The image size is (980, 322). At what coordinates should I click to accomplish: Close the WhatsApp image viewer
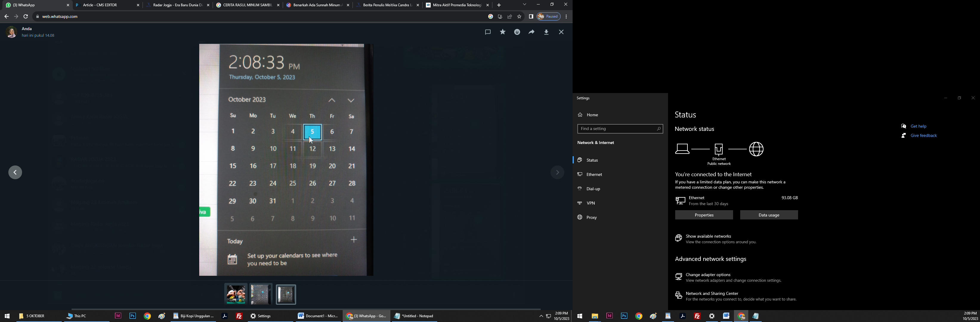[561, 32]
